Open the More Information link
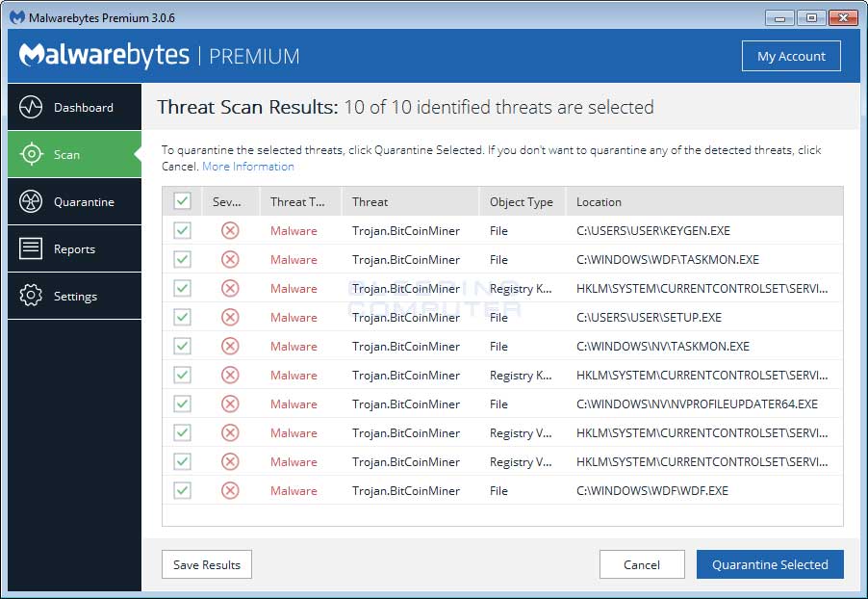The height and width of the screenshot is (599, 868). click(248, 167)
